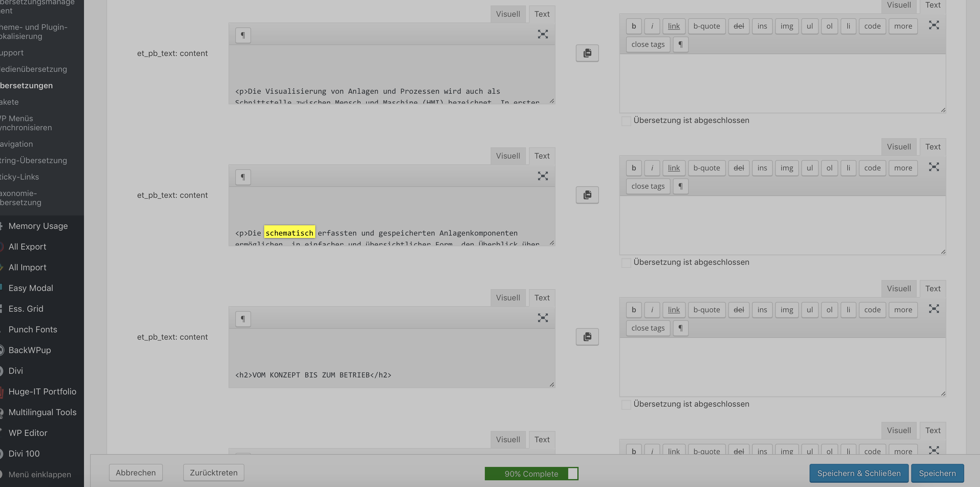Screen dimensions: 980x487
Task: Check first 'Übersetzung ist abgeschlossen' box
Action: [x=626, y=121]
